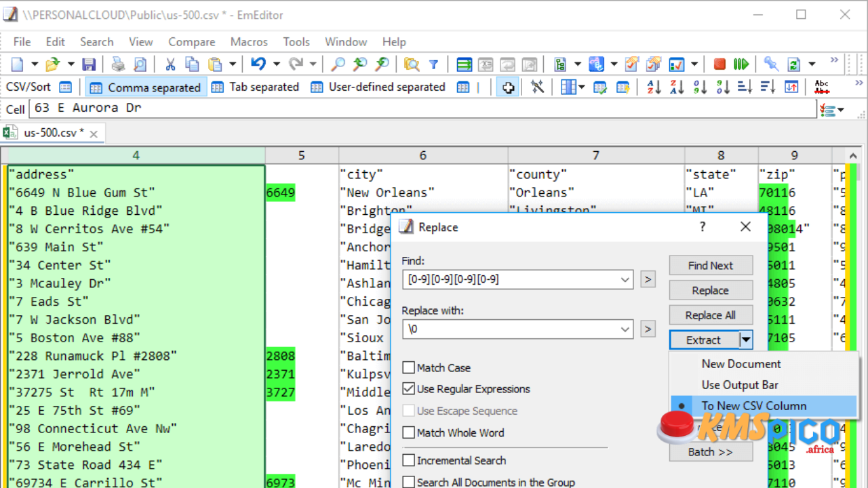Open the Macros menu

(x=249, y=42)
